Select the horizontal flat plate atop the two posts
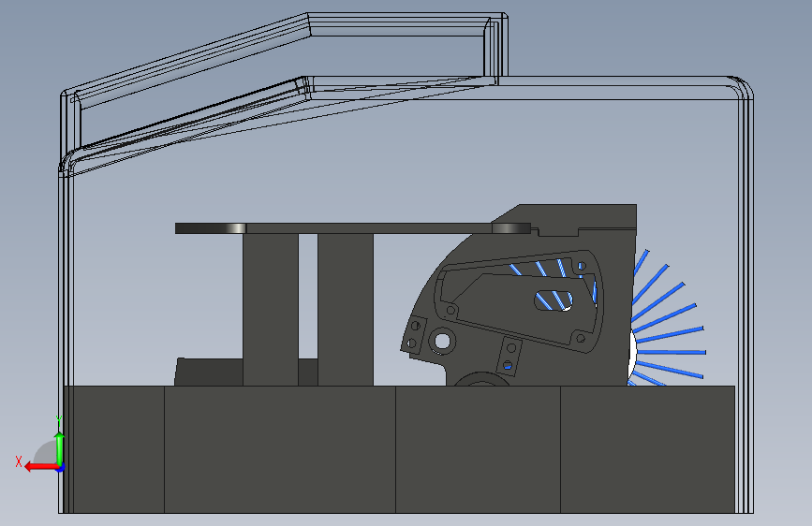The height and width of the screenshot is (526, 812). click(x=352, y=228)
